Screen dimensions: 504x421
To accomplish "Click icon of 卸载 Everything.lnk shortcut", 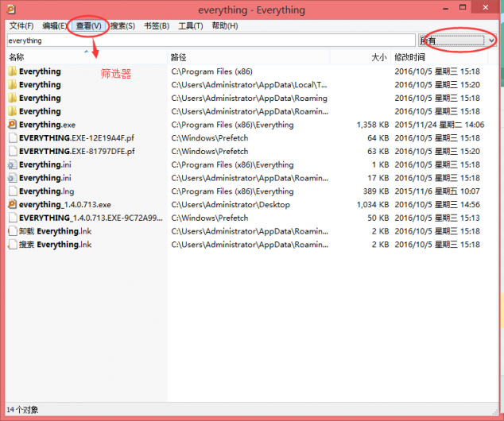I will 13,231.
